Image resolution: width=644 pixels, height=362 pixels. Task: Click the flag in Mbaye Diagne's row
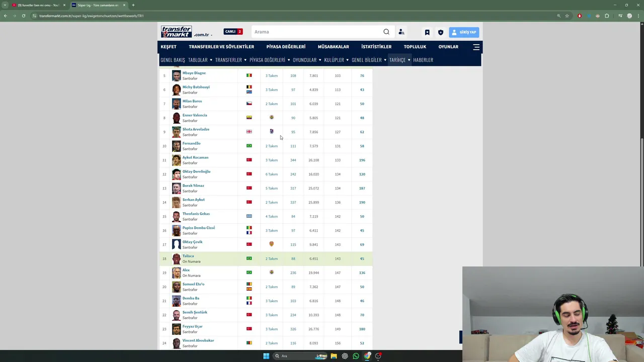pyautogui.click(x=249, y=75)
